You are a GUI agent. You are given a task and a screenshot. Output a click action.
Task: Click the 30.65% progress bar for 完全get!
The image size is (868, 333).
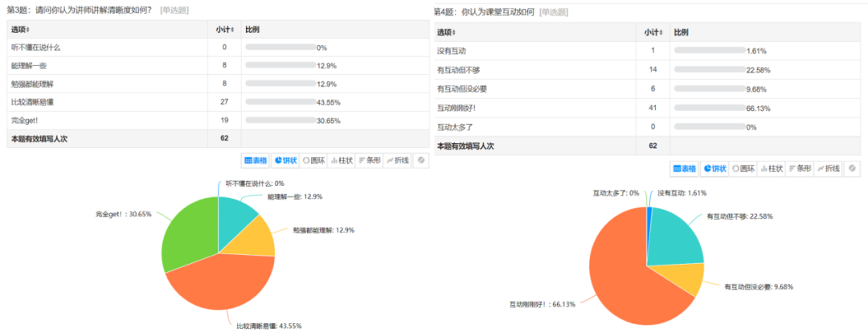280,120
